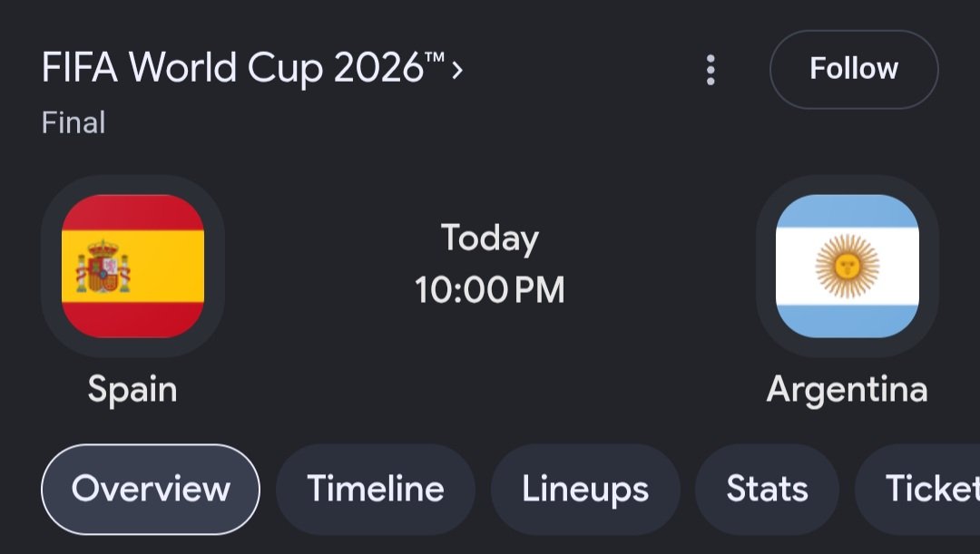Screen dimensions: 980x554
Task: Show the Stats tab
Action: point(767,489)
